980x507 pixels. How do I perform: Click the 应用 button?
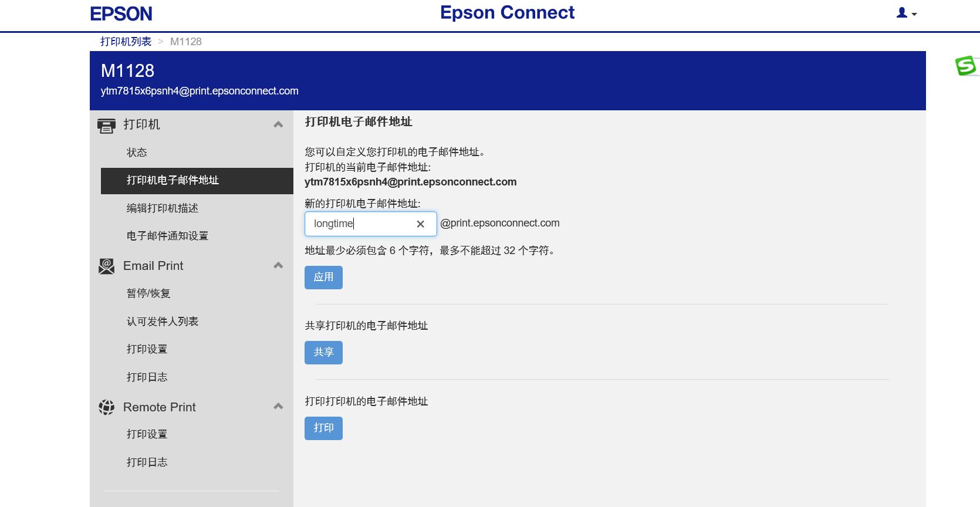[x=323, y=278]
